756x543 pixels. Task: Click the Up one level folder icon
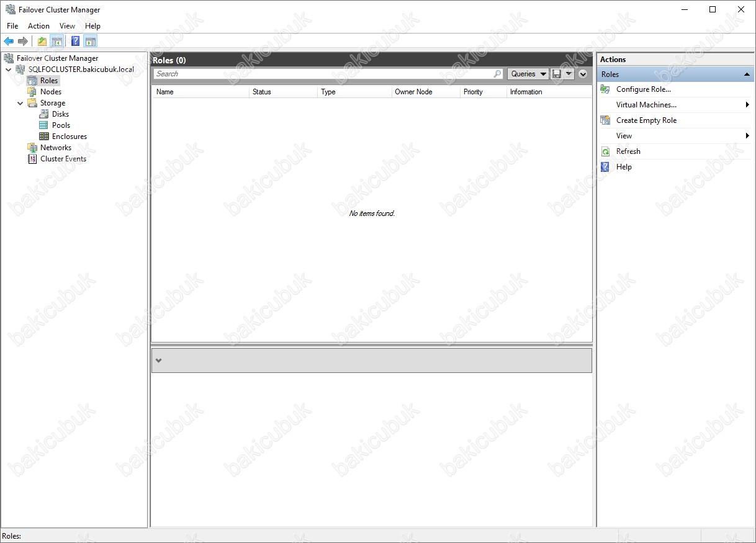click(42, 42)
